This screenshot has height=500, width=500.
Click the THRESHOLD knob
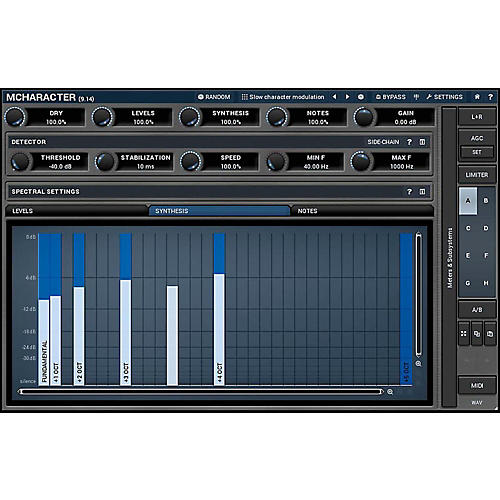[21, 162]
